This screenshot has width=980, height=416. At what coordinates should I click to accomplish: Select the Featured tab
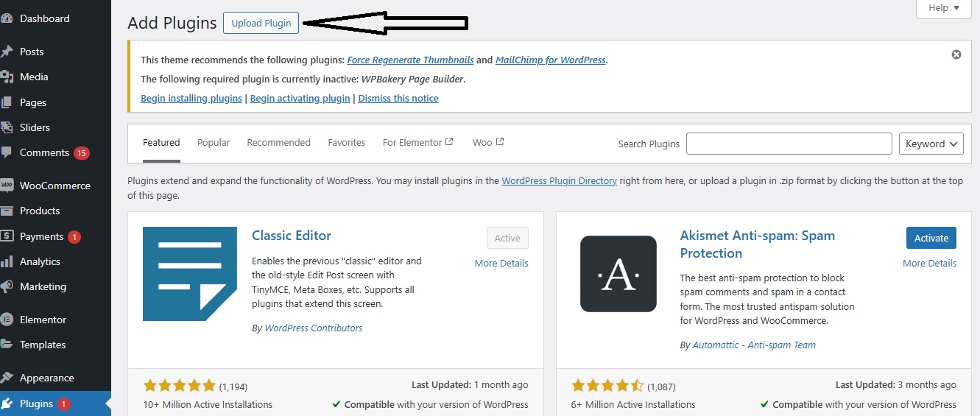(x=161, y=143)
